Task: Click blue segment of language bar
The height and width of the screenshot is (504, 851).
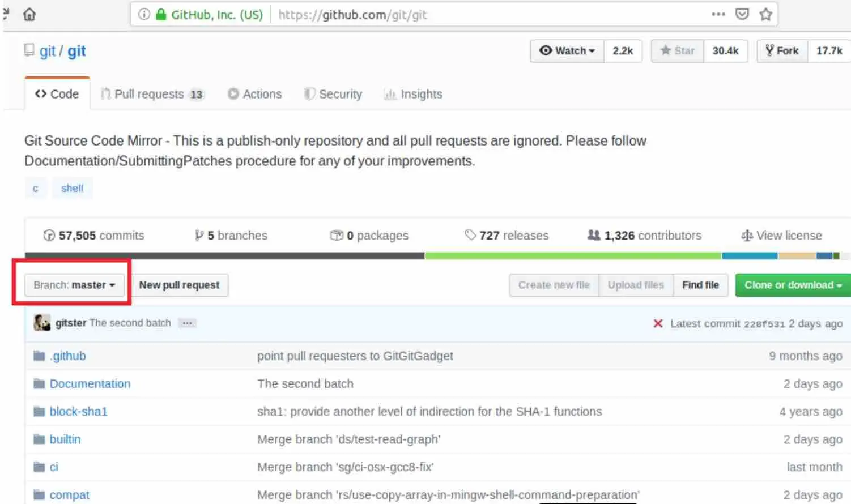Action: pyautogui.click(x=750, y=256)
